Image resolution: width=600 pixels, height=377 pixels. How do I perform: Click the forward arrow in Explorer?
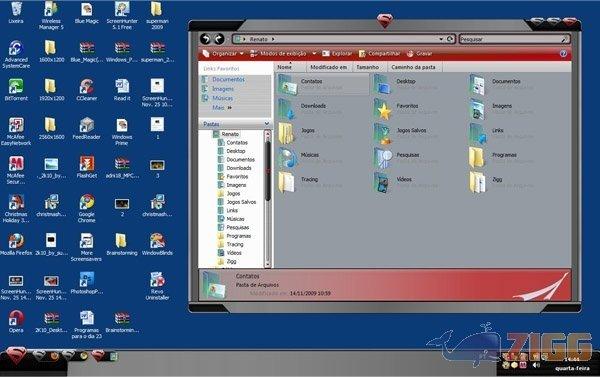[219, 39]
